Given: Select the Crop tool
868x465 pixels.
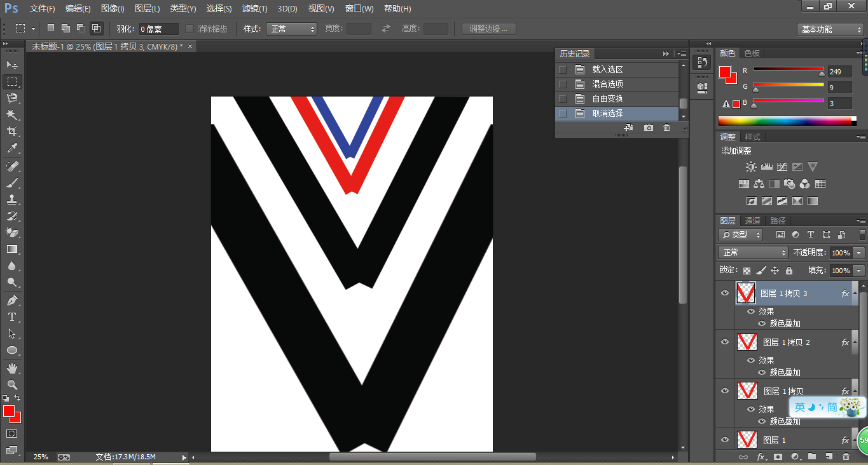Looking at the screenshot, I should (12, 131).
